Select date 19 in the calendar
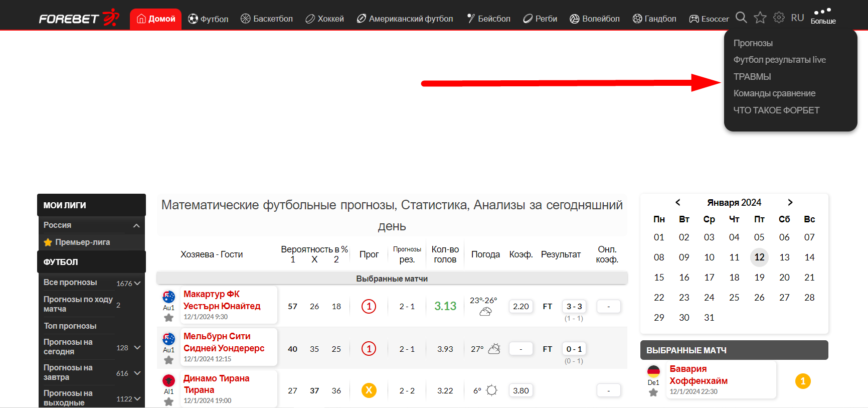The width and height of the screenshot is (868, 408). coord(759,278)
